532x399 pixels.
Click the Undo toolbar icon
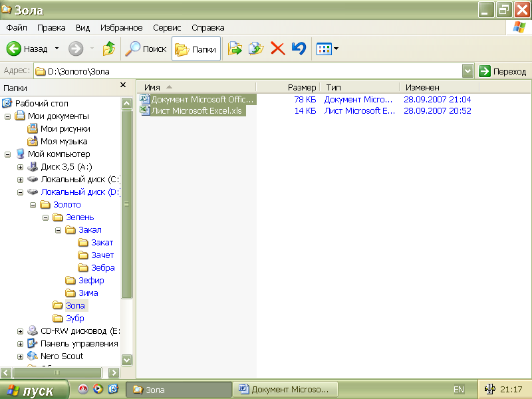[299, 49]
